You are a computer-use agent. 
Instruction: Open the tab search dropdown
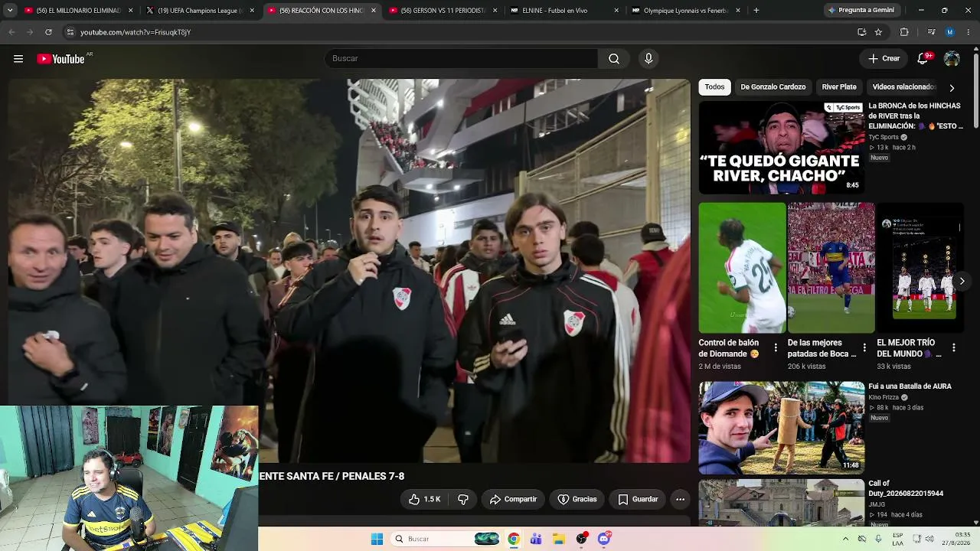click(x=10, y=11)
